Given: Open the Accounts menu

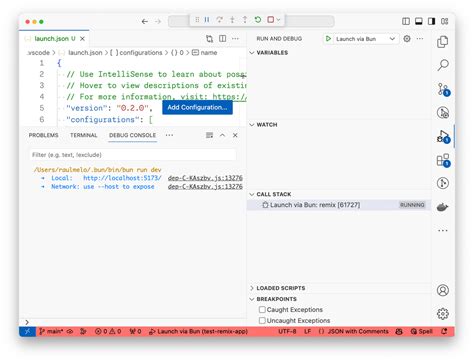Looking at the screenshot, I should pyautogui.click(x=443, y=290).
